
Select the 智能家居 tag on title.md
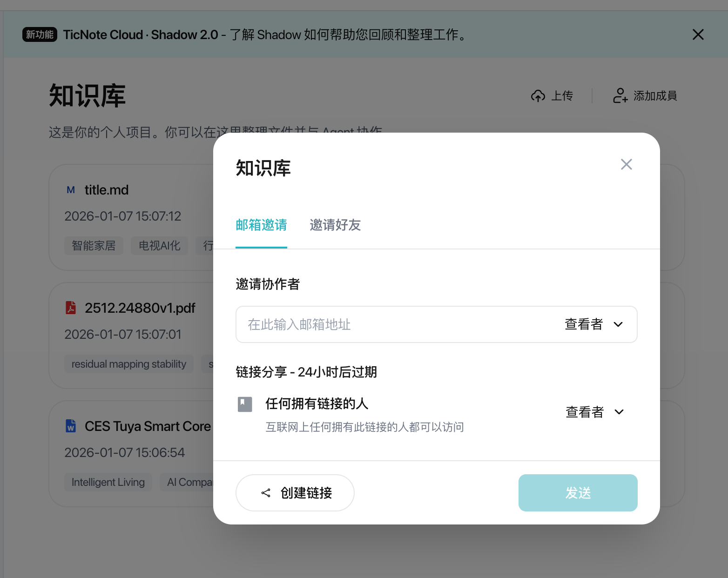click(x=94, y=245)
